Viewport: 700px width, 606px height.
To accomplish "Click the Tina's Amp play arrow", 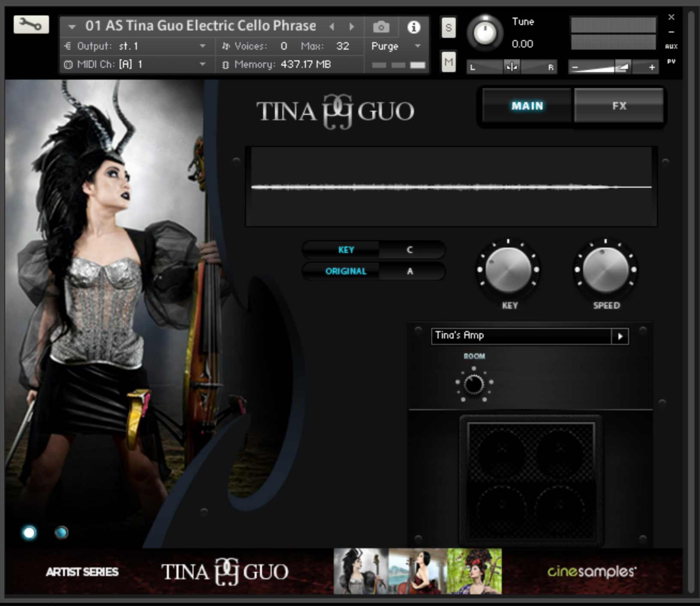I will 620,336.
